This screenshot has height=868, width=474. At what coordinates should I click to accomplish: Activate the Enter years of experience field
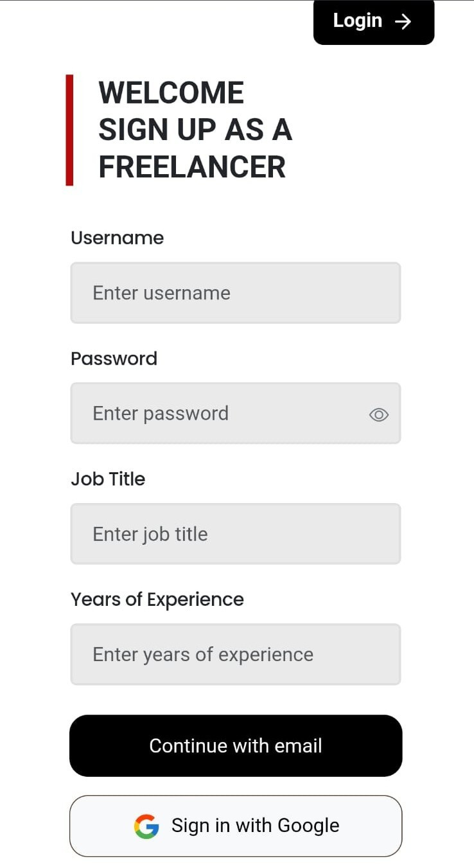235,654
